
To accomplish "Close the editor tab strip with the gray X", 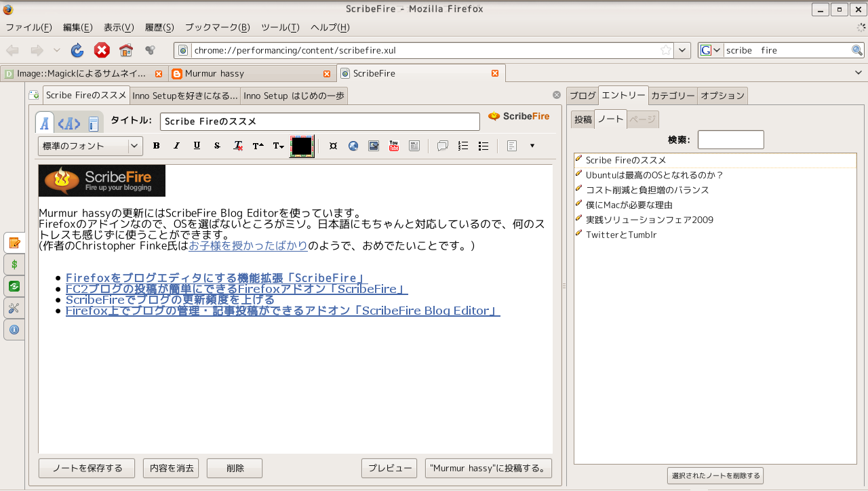I will pos(557,96).
